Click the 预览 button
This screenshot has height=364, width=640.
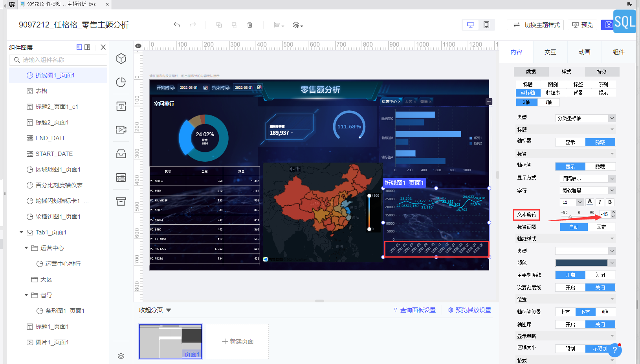pyautogui.click(x=582, y=25)
